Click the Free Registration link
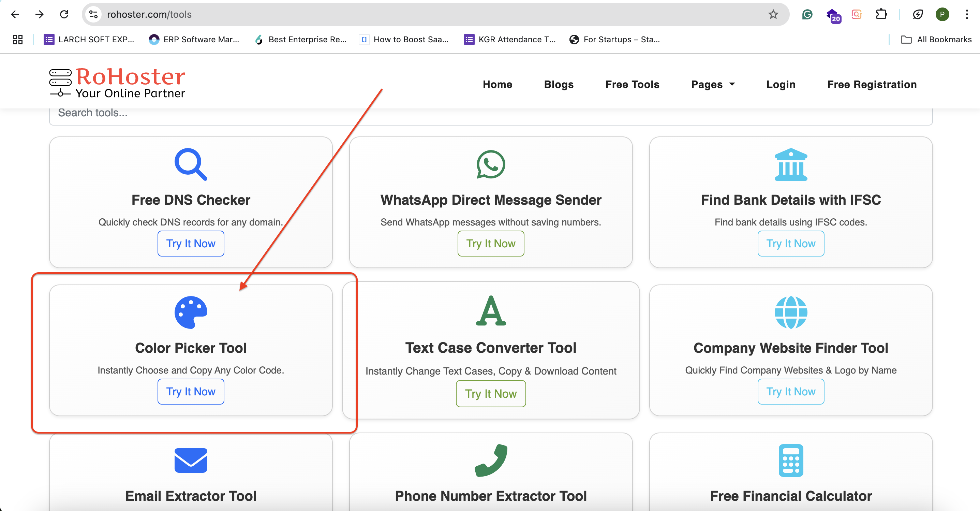This screenshot has width=980, height=511. [872, 85]
